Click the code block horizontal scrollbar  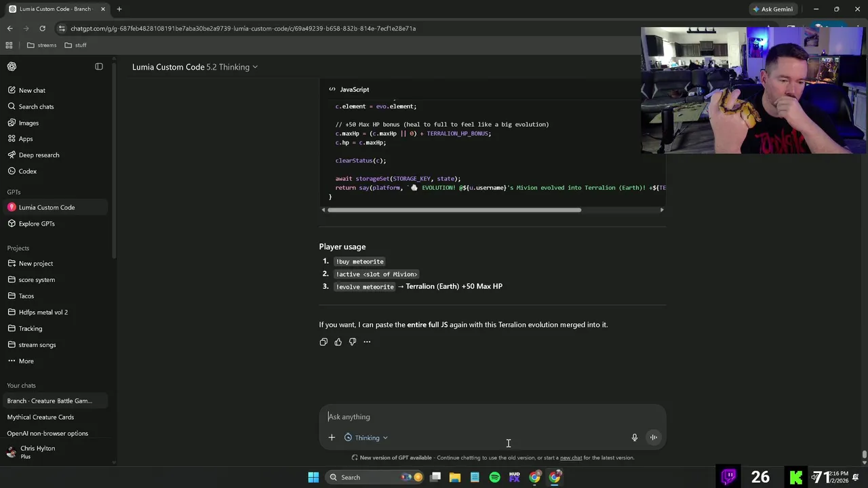coord(454,210)
